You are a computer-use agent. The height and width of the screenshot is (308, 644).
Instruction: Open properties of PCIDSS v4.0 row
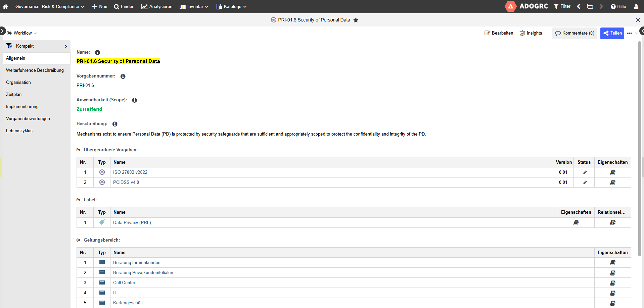pyautogui.click(x=613, y=183)
